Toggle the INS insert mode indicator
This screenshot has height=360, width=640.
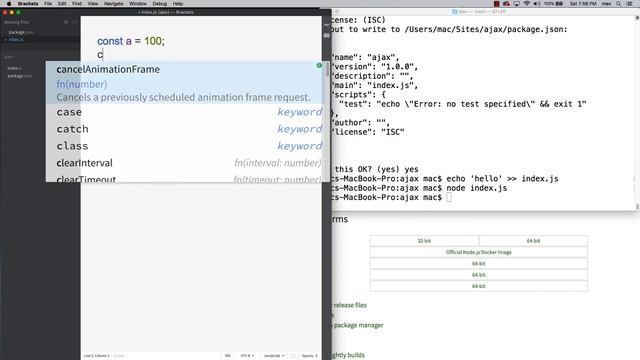coord(228,356)
